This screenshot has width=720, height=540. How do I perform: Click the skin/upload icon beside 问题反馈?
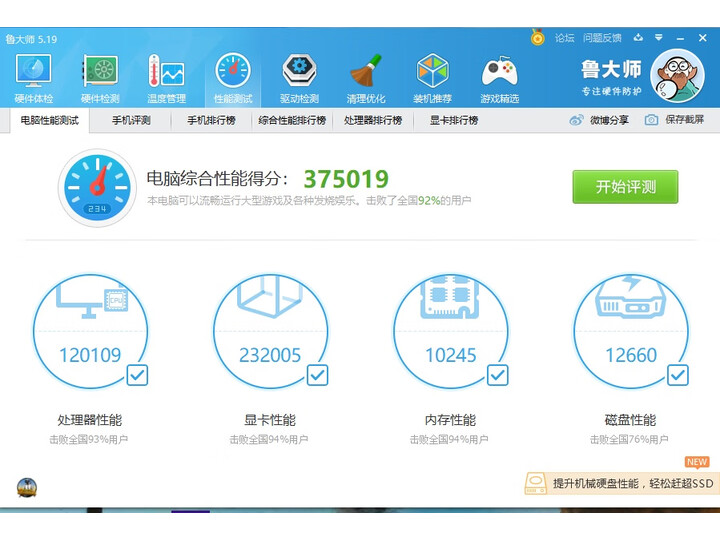[638, 38]
